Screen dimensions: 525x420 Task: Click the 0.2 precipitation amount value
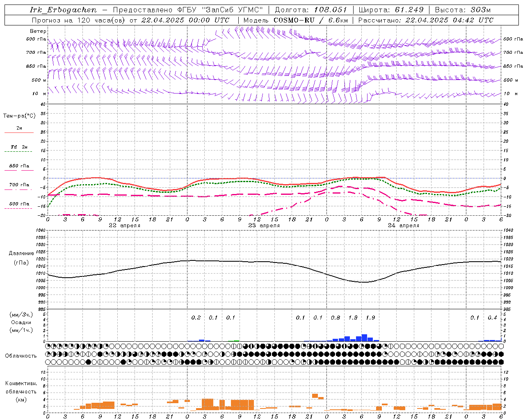(x=196, y=317)
